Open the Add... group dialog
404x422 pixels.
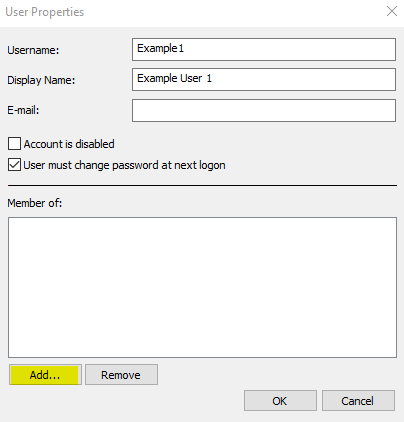(45, 375)
